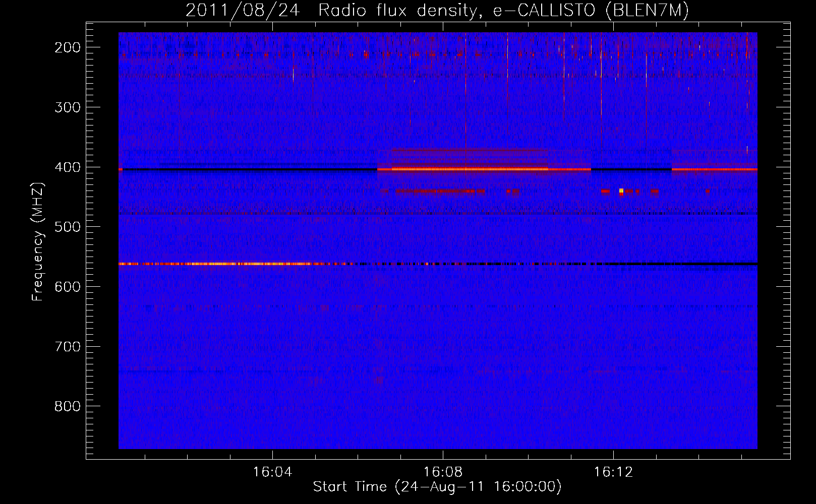The width and height of the screenshot is (816, 504).
Task: Select the 800 frequency tick label
Action: pos(68,406)
